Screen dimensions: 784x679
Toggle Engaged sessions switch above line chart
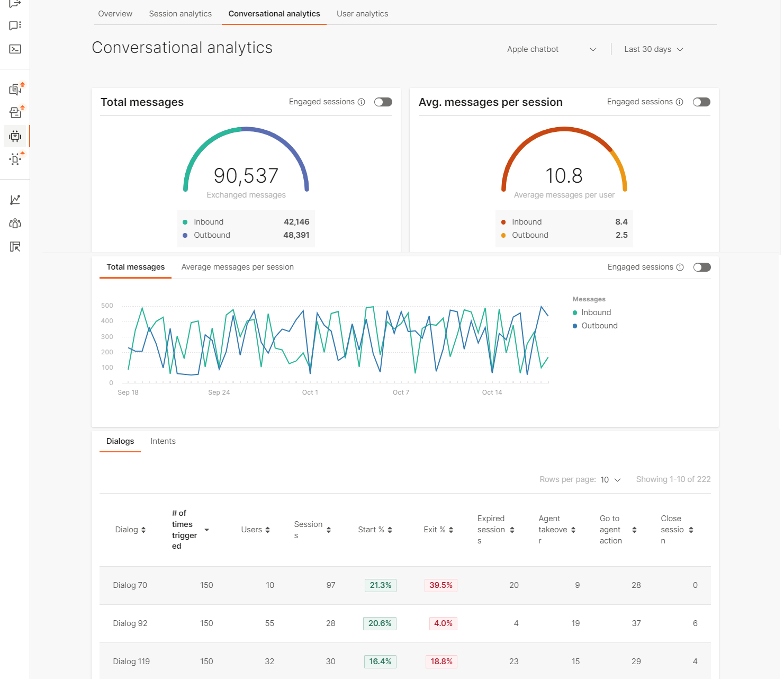click(x=701, y=267)
